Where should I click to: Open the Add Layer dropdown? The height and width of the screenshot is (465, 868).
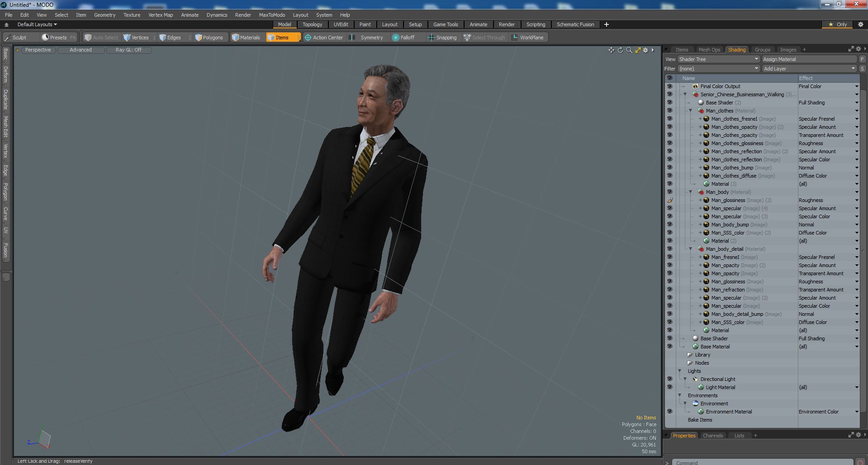click(x=809, y=69)
